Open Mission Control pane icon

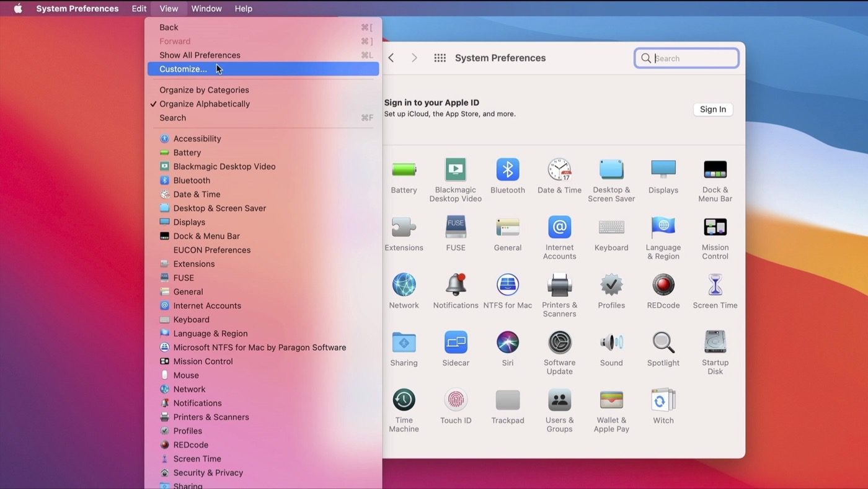(x=715, y=227)
